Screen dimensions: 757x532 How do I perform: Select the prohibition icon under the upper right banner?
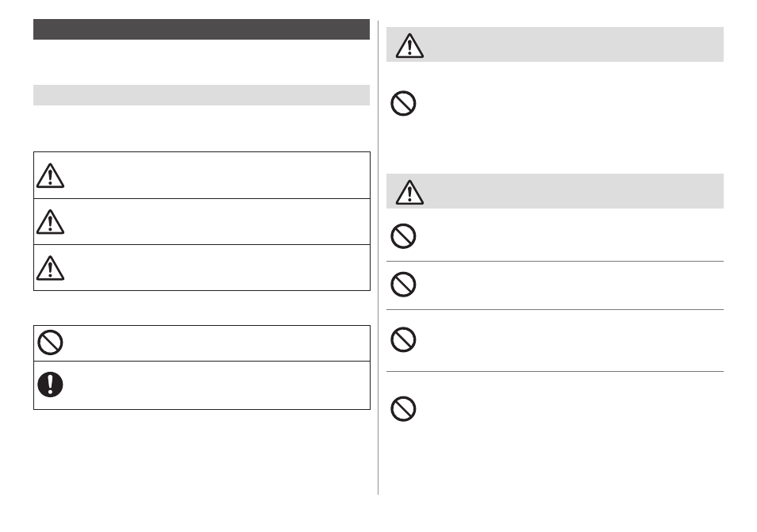403,103
